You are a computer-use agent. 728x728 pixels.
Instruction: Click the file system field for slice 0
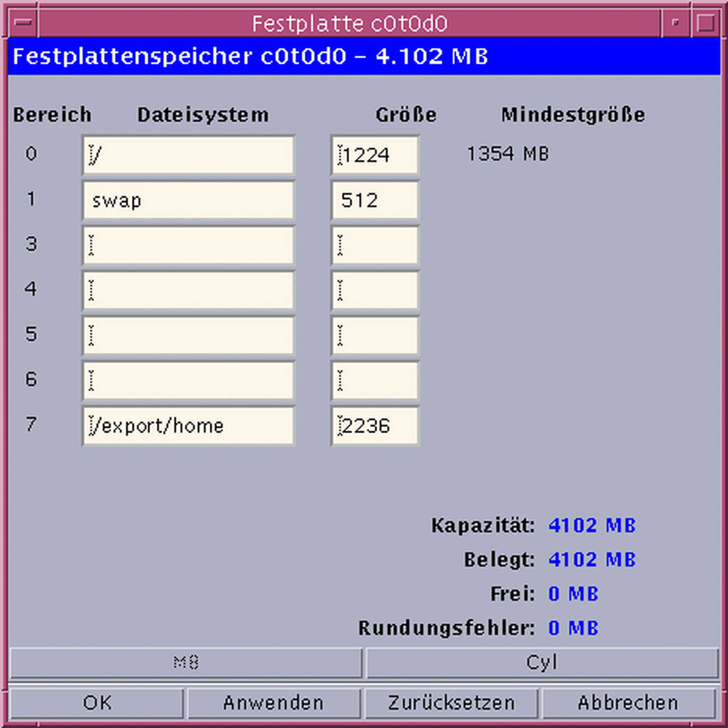coord(188,155)
